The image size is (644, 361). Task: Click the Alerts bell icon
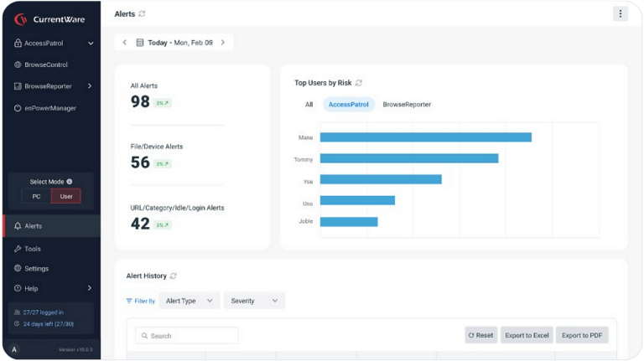[18, 226]
